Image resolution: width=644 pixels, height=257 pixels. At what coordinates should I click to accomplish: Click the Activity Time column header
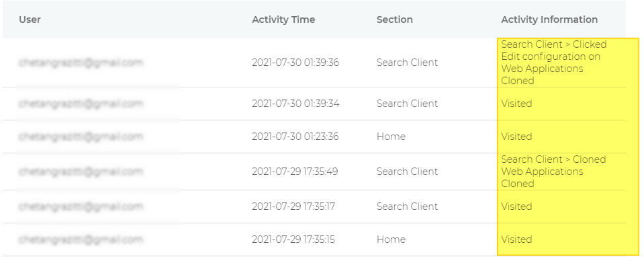click(x=283, y=20)
